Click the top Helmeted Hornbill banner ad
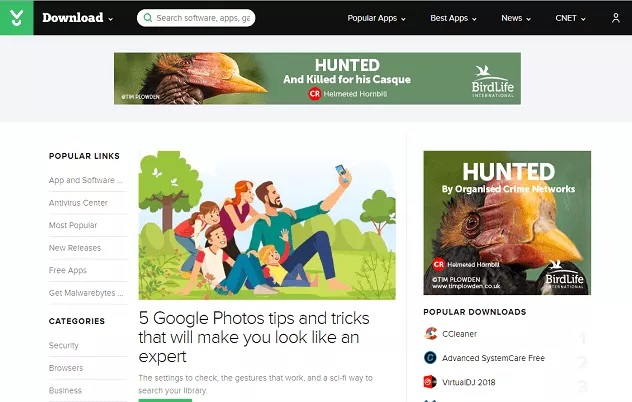The height and width of the screenshot is (402, 632). point(317,79)
